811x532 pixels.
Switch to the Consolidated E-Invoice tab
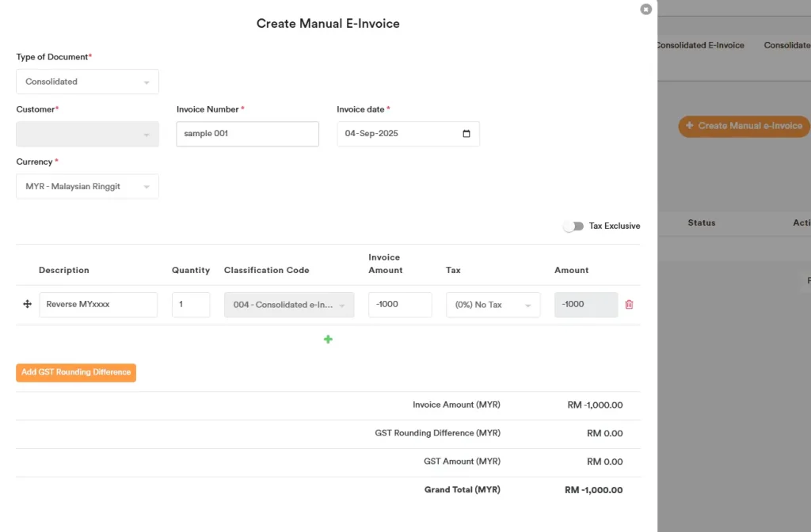699,45
